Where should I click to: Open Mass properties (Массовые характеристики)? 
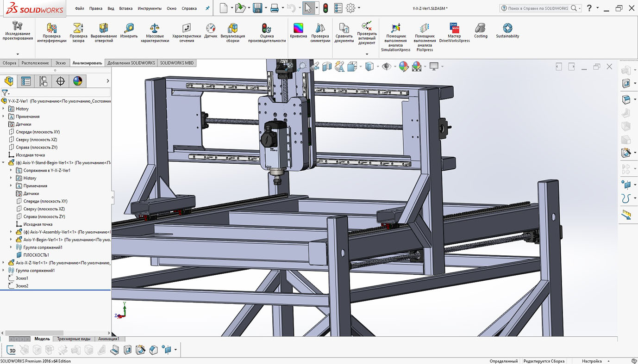pos(155,32)
